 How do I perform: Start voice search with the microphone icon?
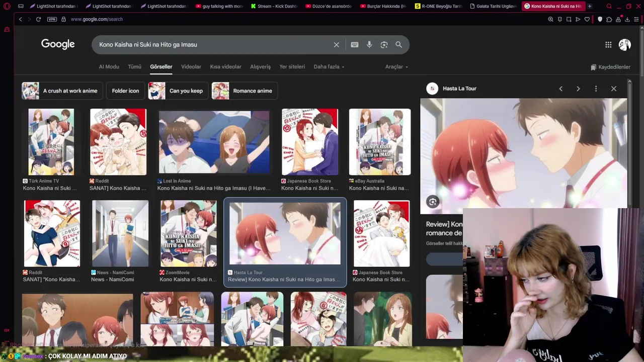369,45
